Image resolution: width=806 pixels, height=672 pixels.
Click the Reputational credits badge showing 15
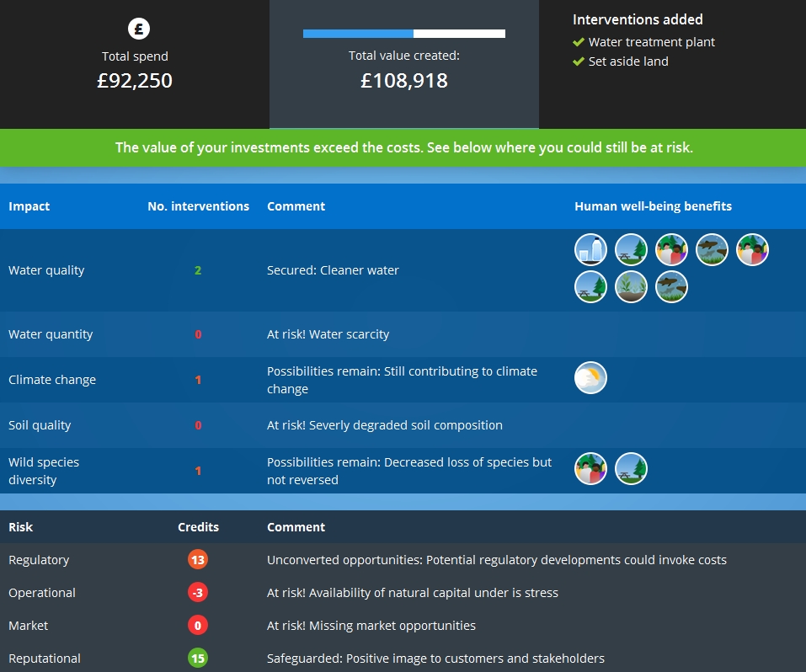[x=198, y=659]
